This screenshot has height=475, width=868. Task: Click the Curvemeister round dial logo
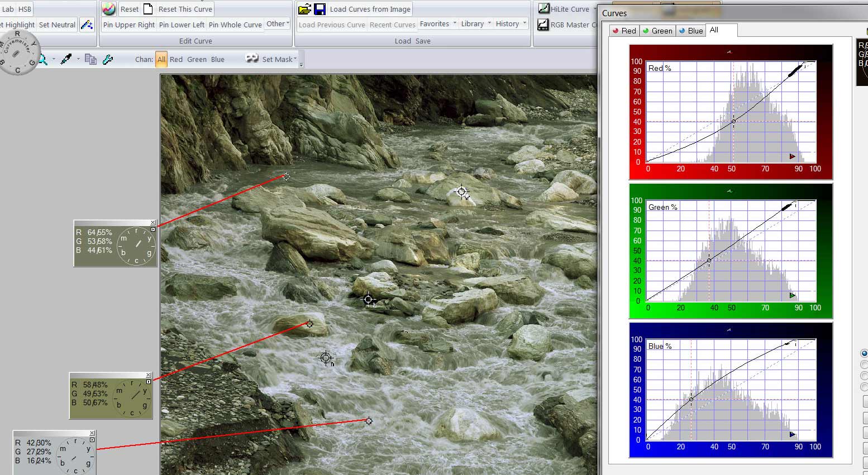coord(17,54)
